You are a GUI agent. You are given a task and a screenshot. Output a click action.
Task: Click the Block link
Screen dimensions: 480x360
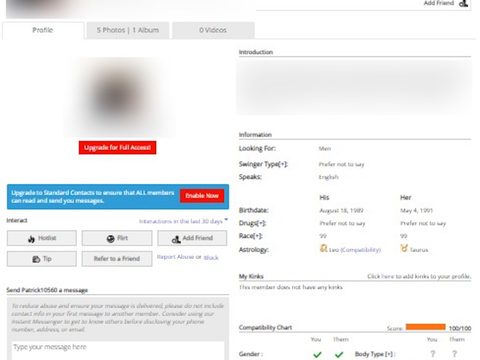(x=211, y=258)
